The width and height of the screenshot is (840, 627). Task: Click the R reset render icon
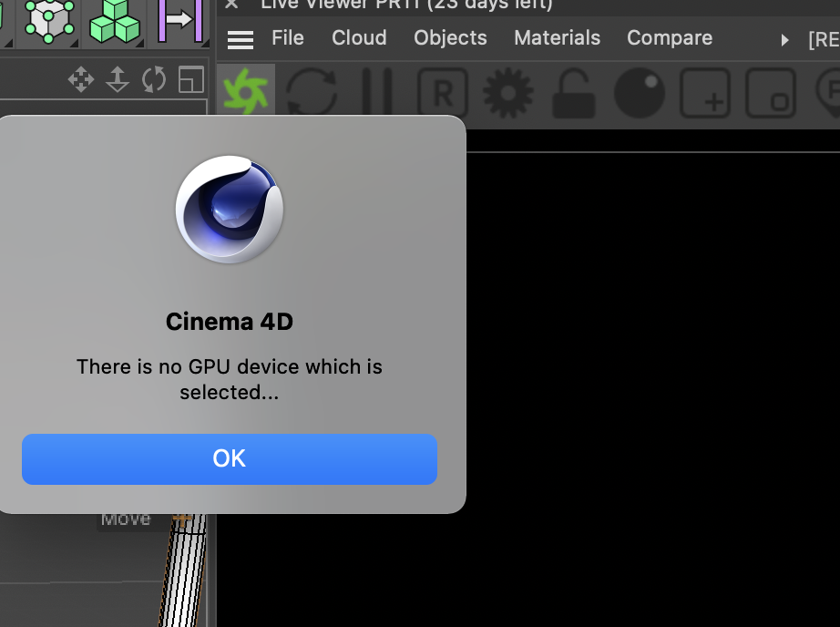click(443, 93)
